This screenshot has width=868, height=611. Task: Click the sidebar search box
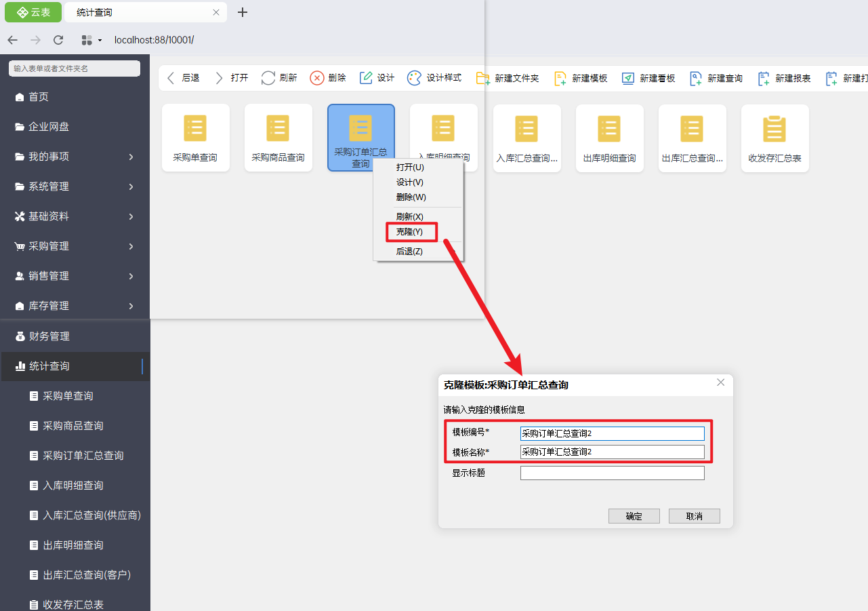click(75, 68)
